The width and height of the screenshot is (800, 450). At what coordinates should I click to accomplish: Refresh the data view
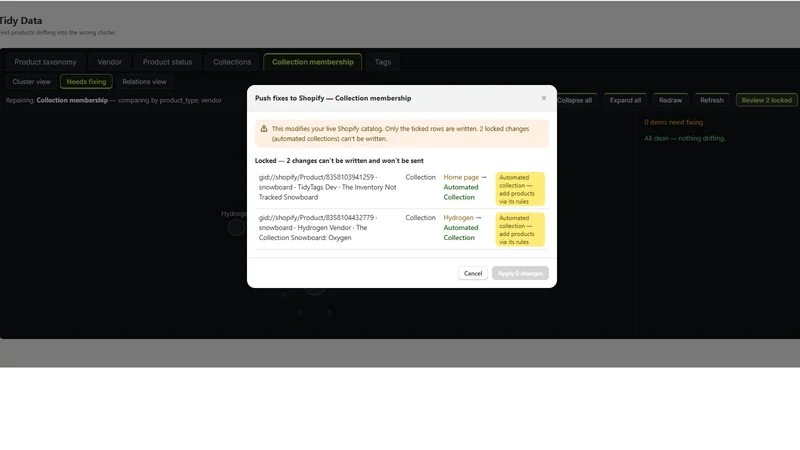pos(712,100)
